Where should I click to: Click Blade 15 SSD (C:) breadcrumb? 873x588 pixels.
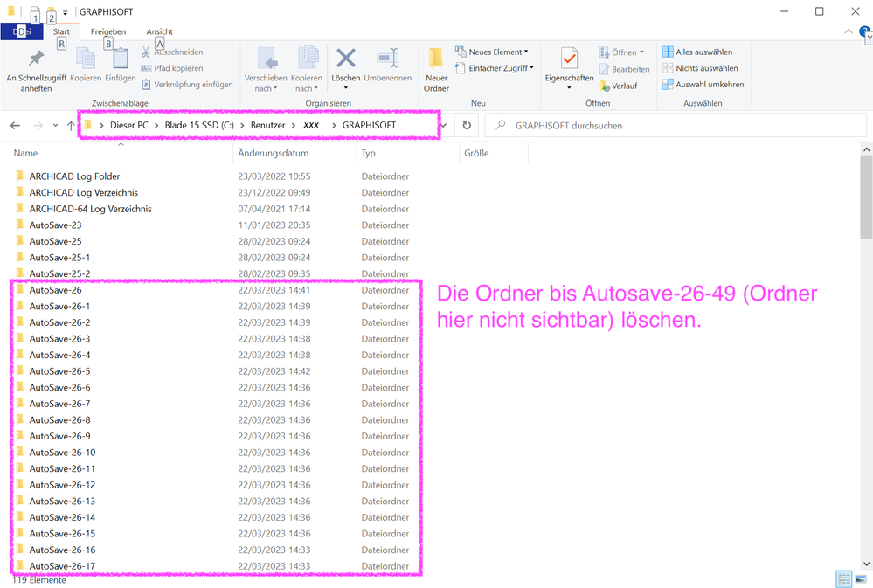click(199, 125)
